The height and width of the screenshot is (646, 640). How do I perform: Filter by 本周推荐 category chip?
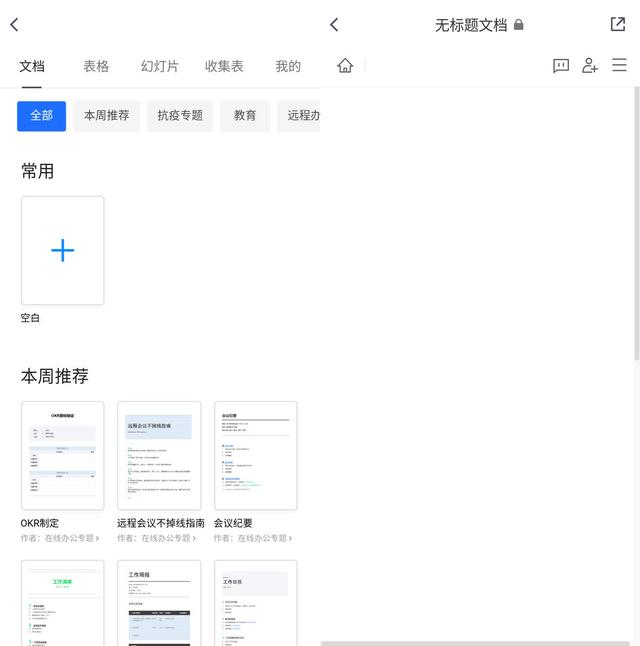tap(106, 115)
